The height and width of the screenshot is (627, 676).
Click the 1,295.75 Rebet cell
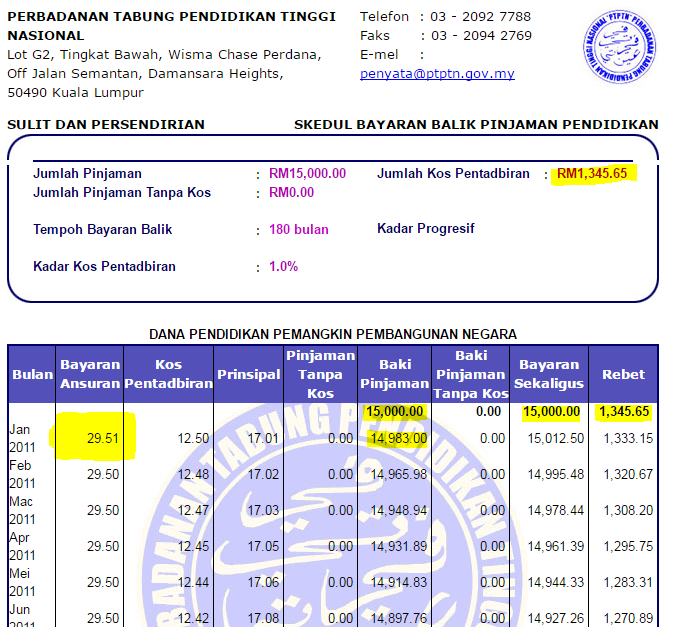[x=628, y=546]
